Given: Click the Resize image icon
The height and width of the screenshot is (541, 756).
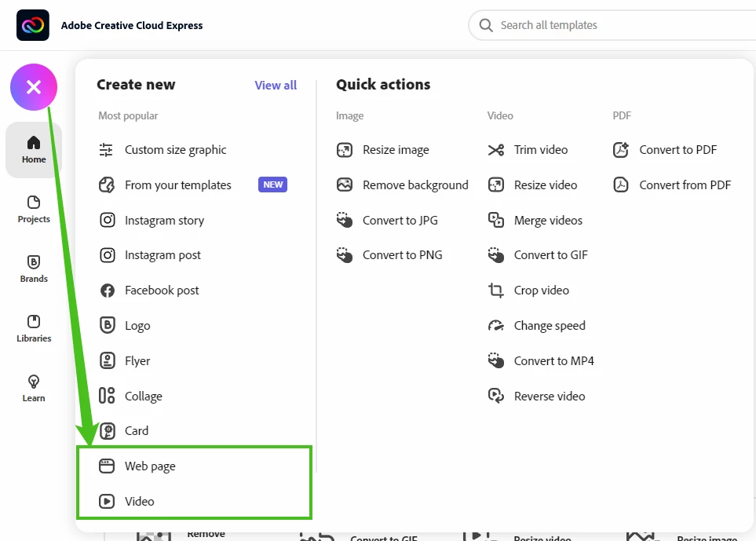Looking at the screenshot, I should pos(345,150).
